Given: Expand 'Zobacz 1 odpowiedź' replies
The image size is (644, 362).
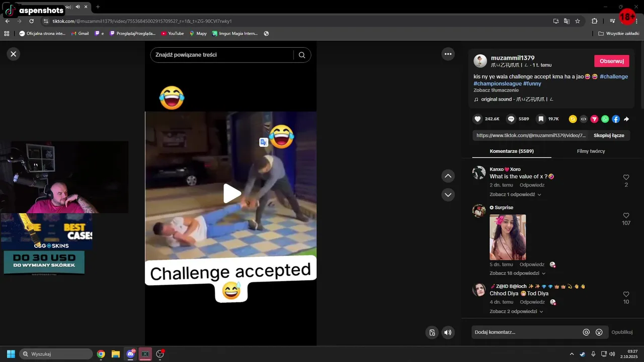Looking at the screenshot, I should [x=515, y=195].
